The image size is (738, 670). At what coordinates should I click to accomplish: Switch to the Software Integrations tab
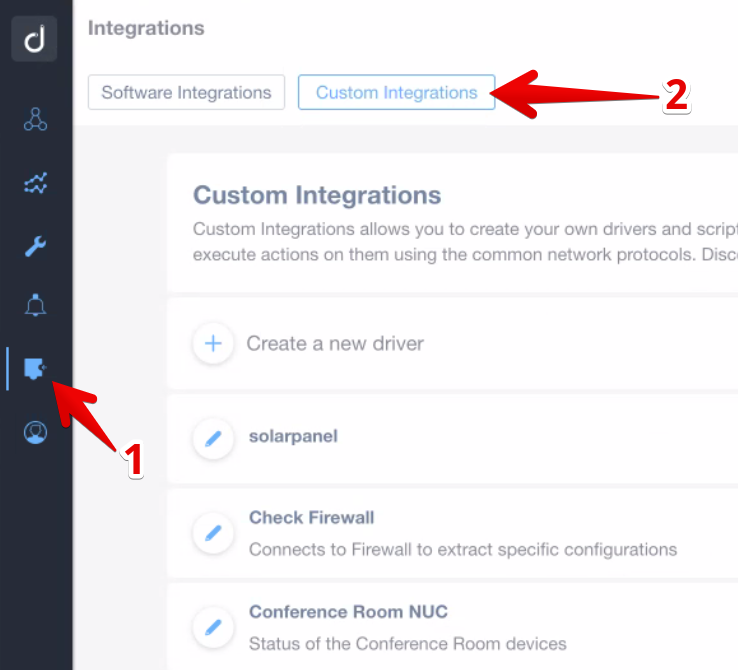click(186, 92)
